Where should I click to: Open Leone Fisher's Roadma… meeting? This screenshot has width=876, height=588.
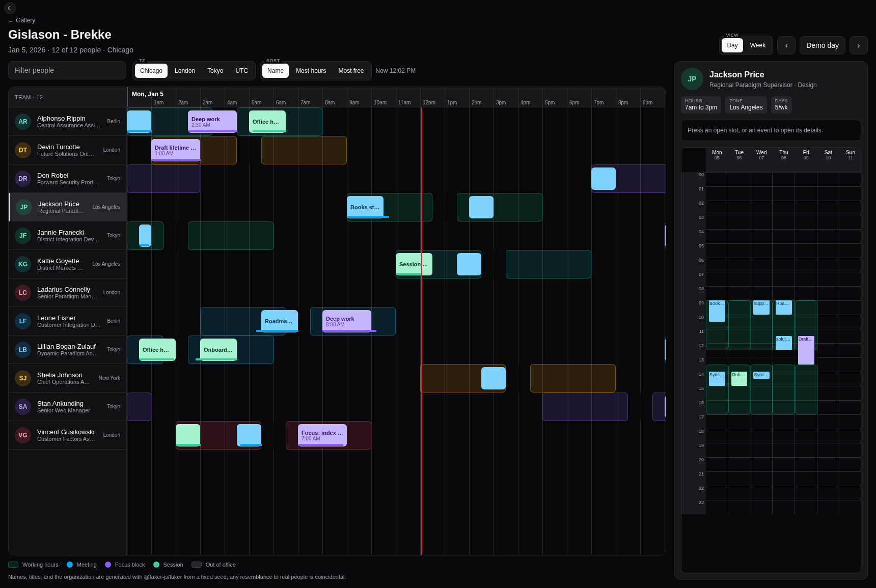(x=280, y=321)
